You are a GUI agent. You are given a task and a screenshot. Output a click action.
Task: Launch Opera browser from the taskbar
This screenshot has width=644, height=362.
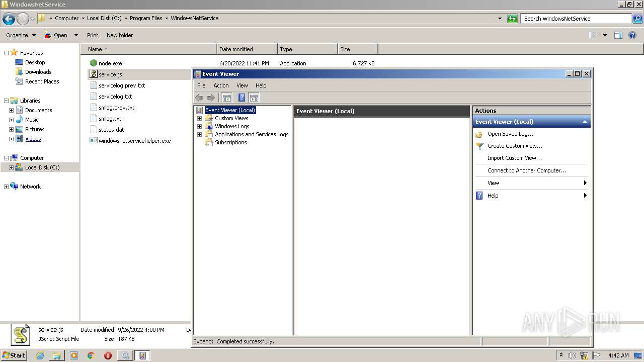coord(108,355)
